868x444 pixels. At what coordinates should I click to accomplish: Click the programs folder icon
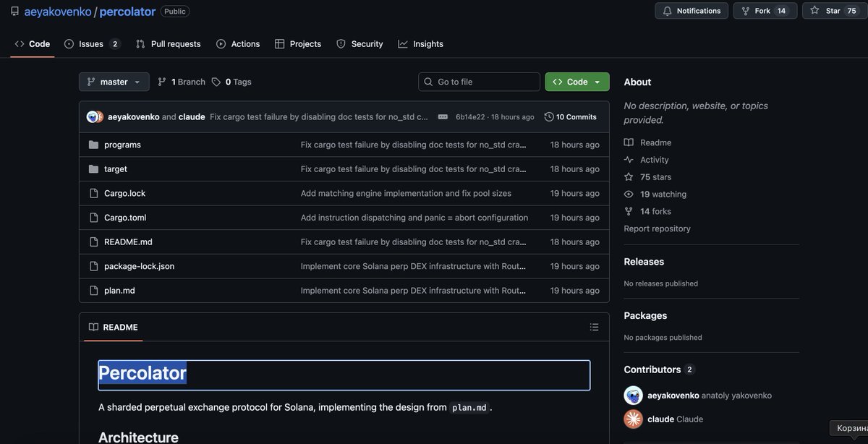pyautogui.click(x=93, y=145)
